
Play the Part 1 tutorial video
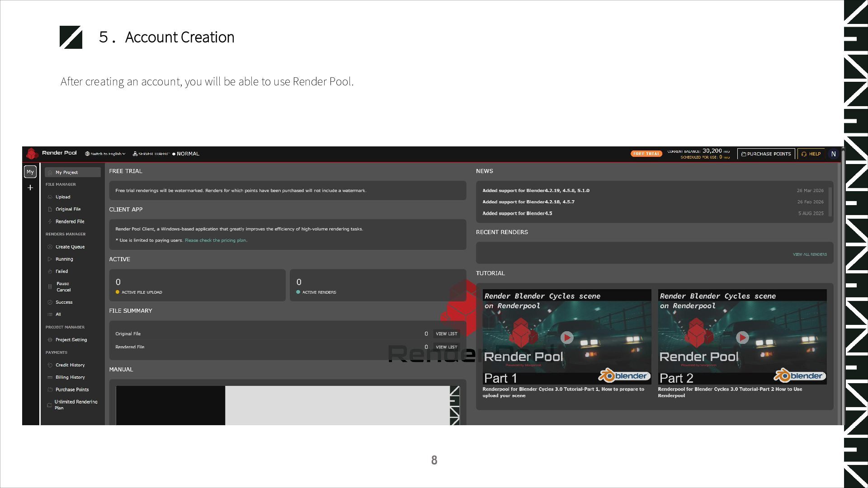566,338
